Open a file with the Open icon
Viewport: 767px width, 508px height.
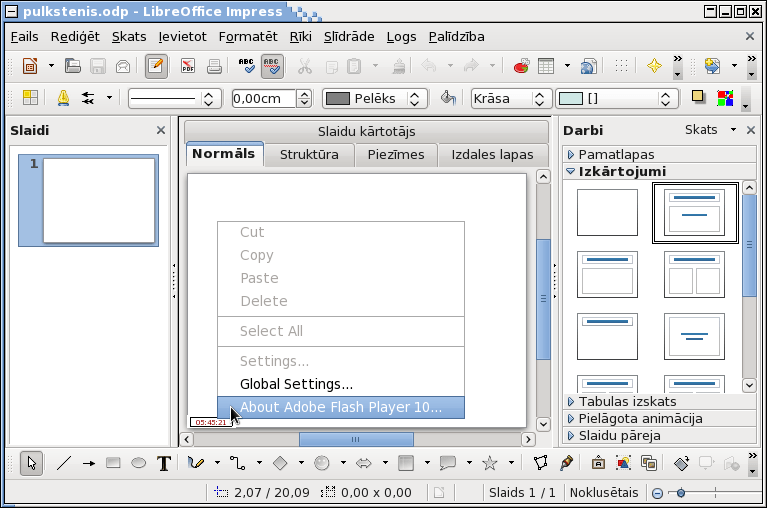(72, 66)
